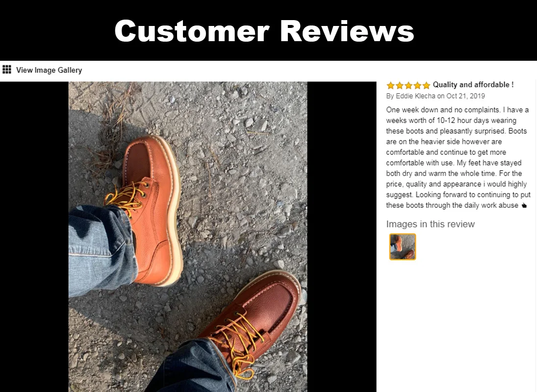Click the "Images in this review" heading
537x392 pixels.
(x=431, y=224)
